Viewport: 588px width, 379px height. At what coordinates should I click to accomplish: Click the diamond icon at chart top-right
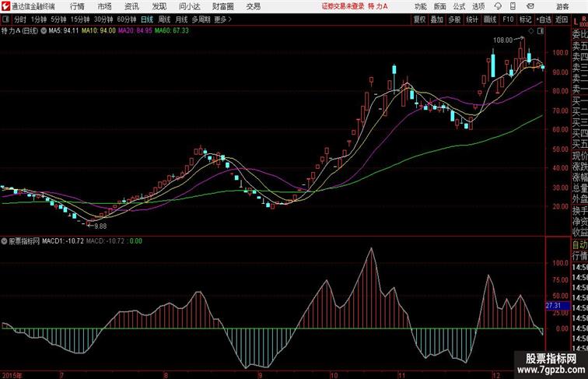coord(531,31)
